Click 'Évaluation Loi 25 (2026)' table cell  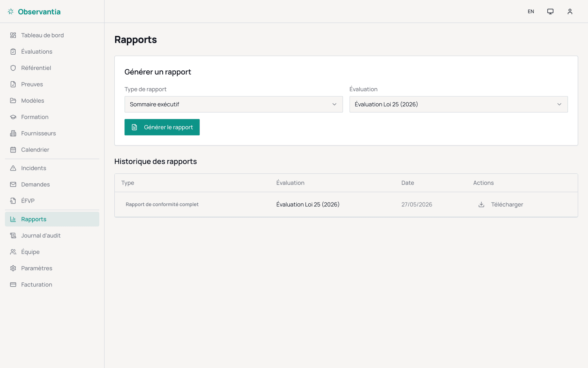(308, 204)
